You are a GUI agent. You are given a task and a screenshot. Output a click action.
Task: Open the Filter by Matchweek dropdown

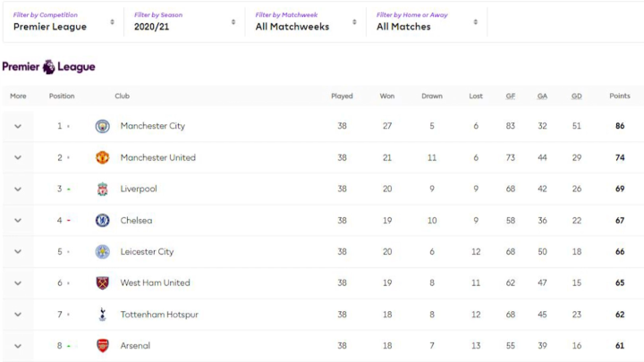(x=305, y=21)
